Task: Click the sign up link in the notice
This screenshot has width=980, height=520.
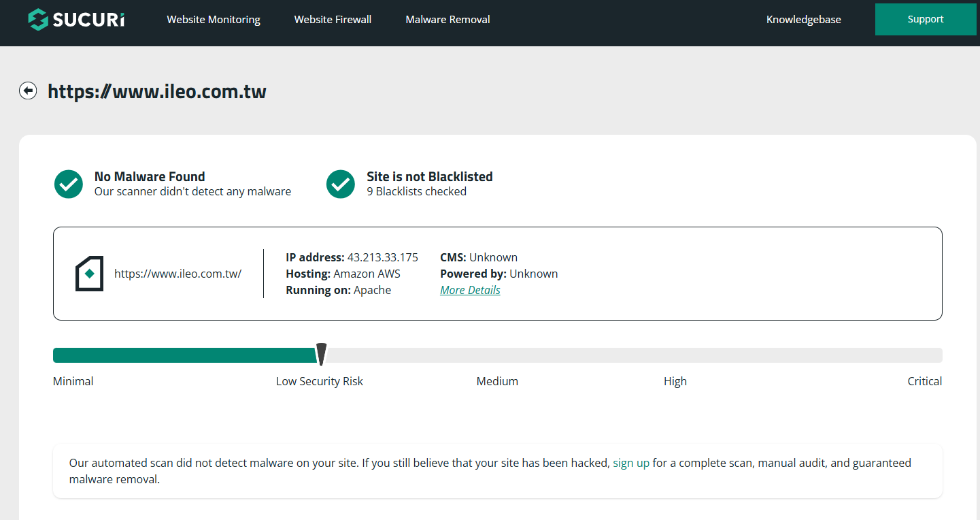Action: [631, 462]
